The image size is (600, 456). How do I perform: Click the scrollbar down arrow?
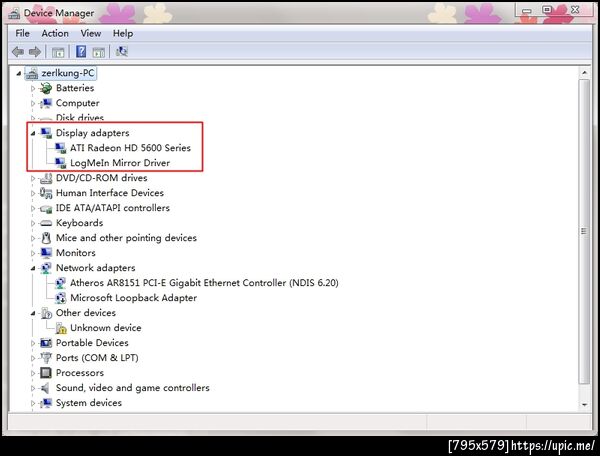[x=584, y=404]
